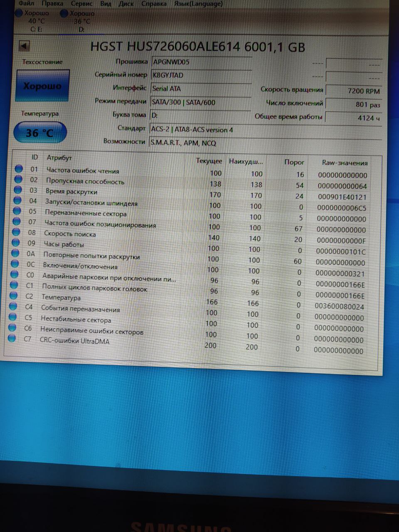Viewport: 399px width, 532px height.
Task: Select the row text CRC-ошибки UltraDMA
Action: click(x=74, y=341)
